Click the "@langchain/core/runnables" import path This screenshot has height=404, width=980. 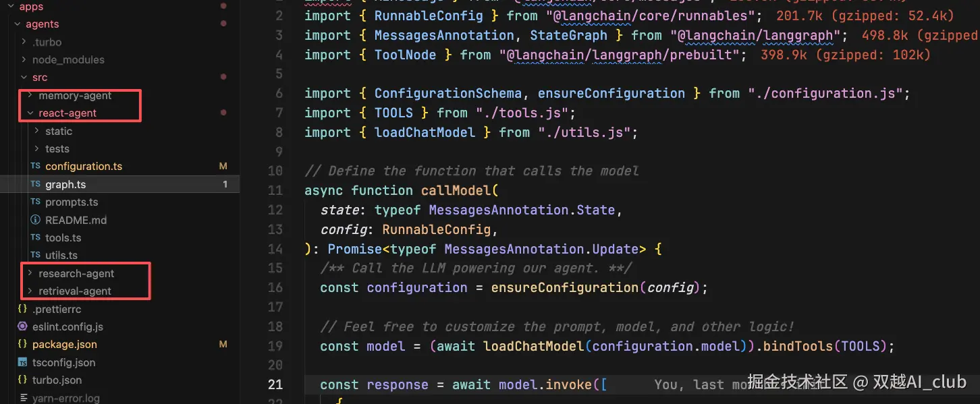[x=651, y=16]
